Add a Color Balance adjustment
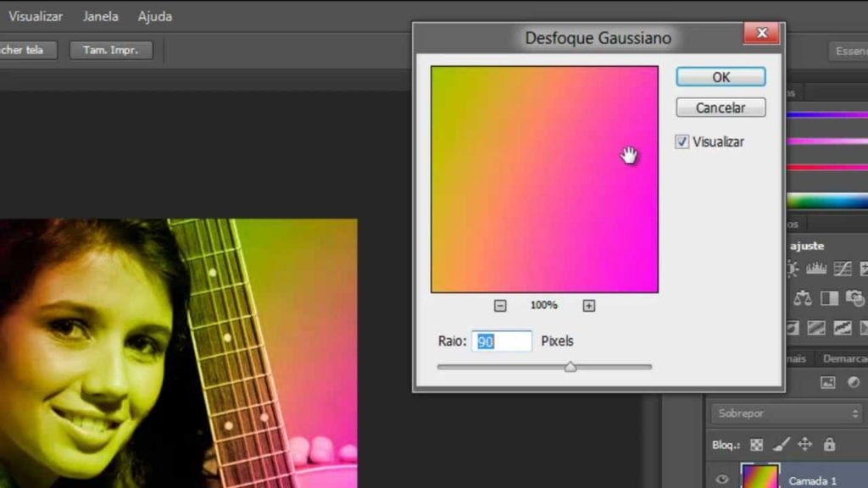Screen dimensions: 868x488 [x=803, y=298]
